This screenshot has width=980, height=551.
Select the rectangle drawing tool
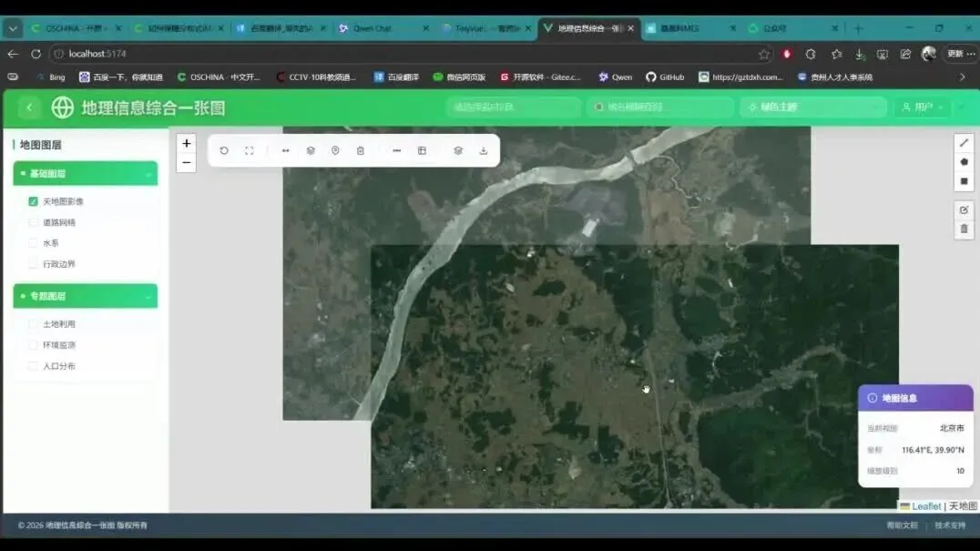tap(965, 181)
